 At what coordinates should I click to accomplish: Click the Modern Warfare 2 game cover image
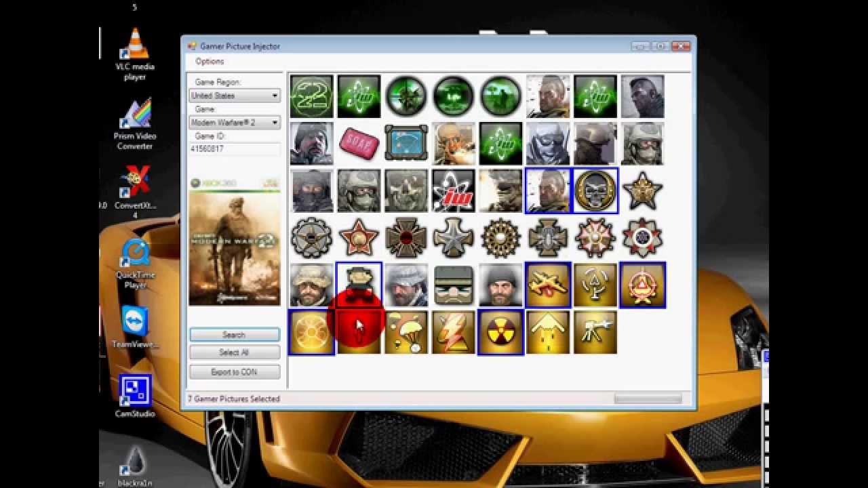[x=235, y=241]
